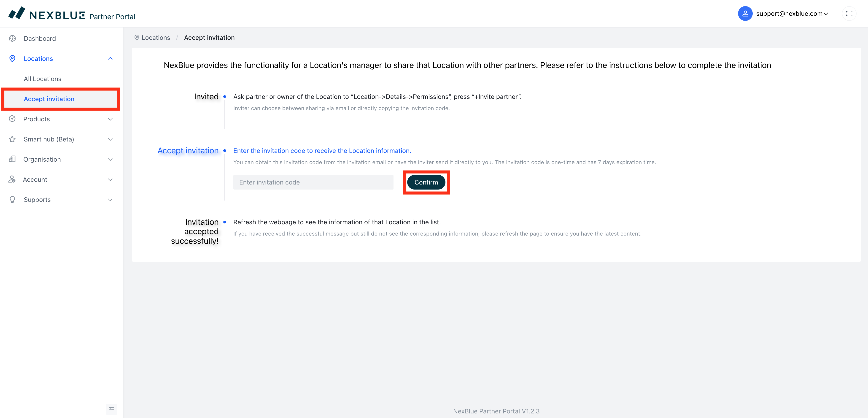Focus the Enter invitation code field
The width and height of the screenshot is (868, 418).
coord(313,182)
